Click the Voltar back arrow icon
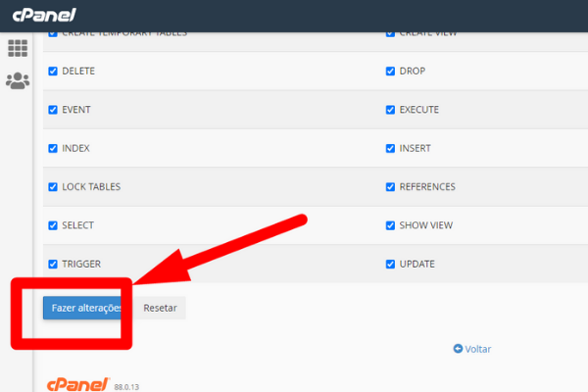The width and height of the screenshot is (588, 392). click(458, 349)
